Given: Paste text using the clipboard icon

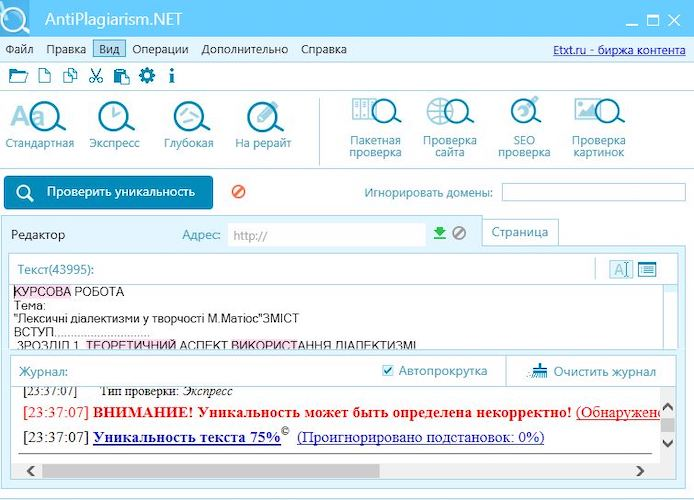Looking at the screenshot, I should click(x=121, y=76).
